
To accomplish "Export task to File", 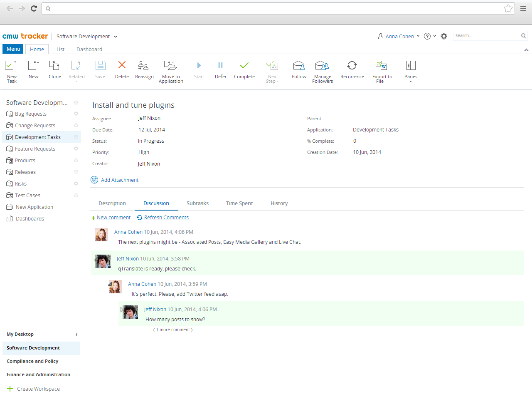I will pyautogui.click(x=382, y=66).
